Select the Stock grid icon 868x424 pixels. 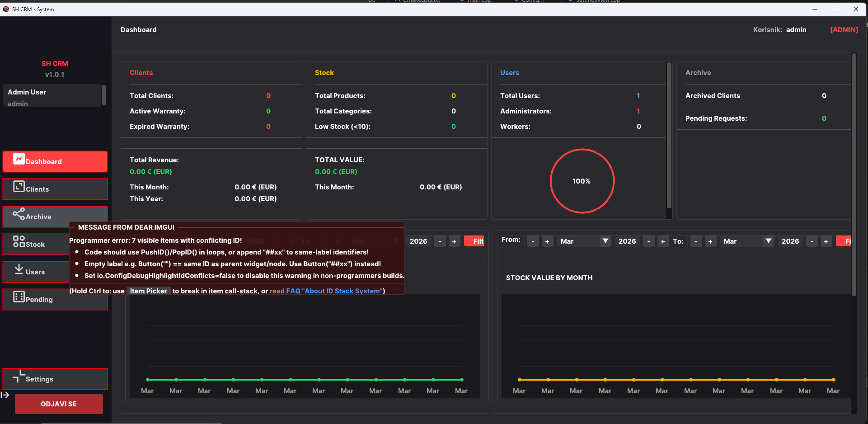click(x=19, y=241)
